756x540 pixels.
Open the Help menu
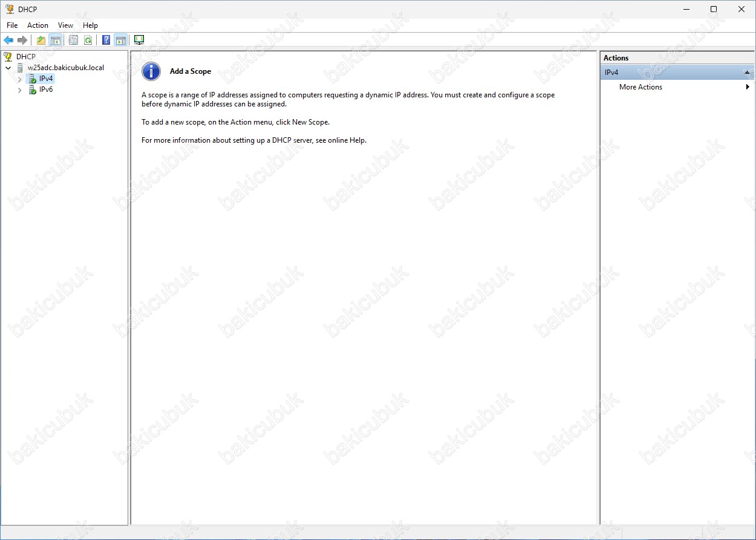coord(90,25)
